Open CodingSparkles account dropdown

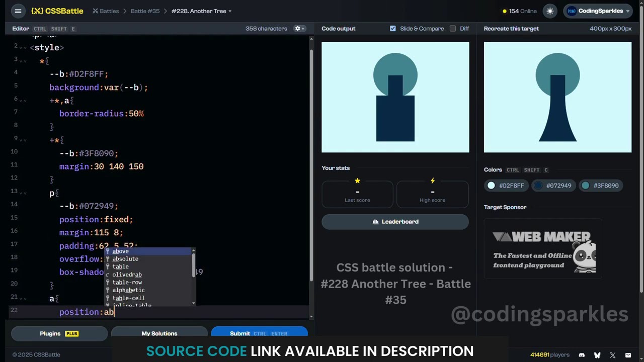(x=597, y=11)
